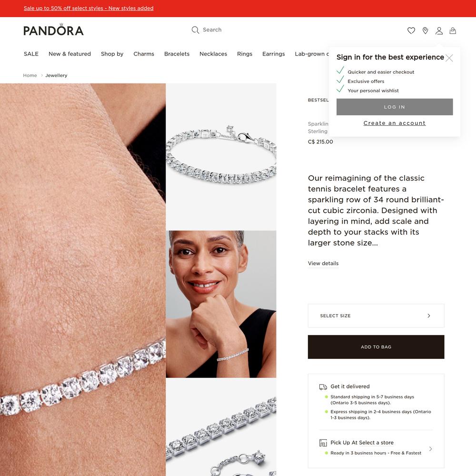Image resolution: width=476 pixels, height=476 pixels.
Task: Open View details link
Action: 323,264
